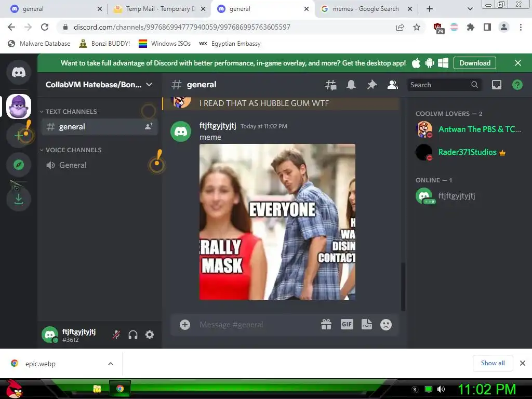Expand epic.webp download options chevron
532x399 pixels.
(111, 364)
